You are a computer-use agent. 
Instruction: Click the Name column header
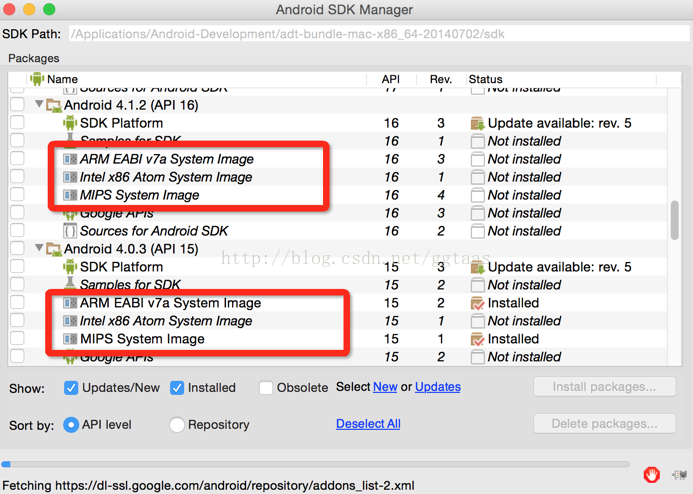(x=198, y=79)
